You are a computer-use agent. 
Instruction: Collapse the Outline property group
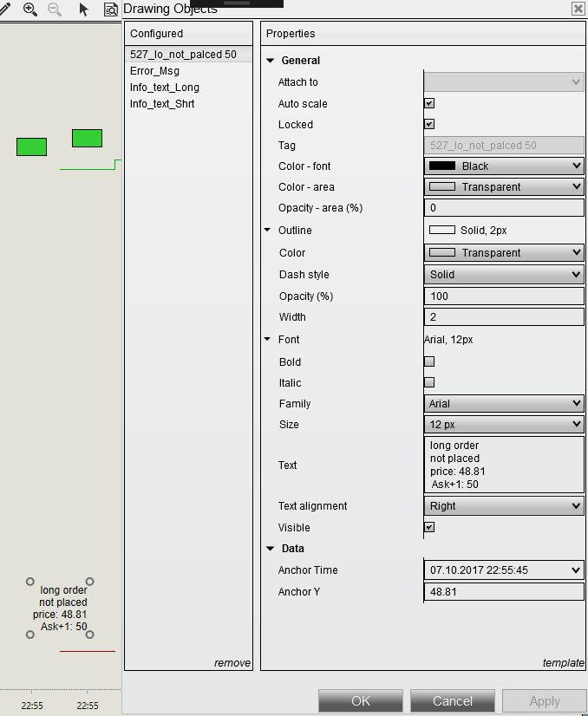268,231
